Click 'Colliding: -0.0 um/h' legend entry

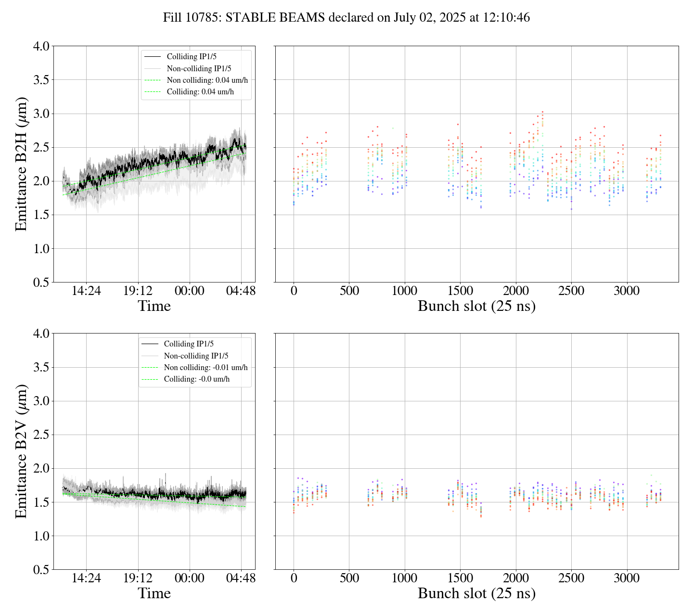tap(197, 379)
